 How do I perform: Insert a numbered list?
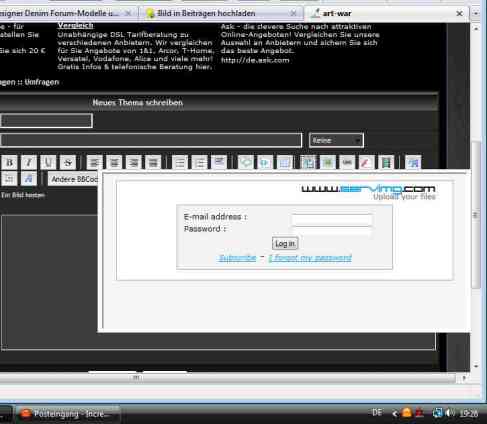coord(200,162)
